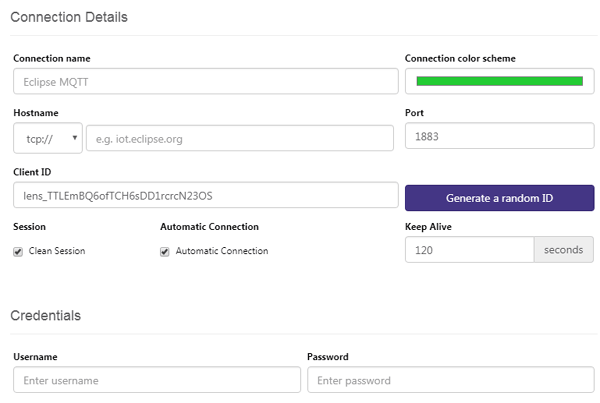
Task: Click the Hostname field label
Action: [37, 114]
